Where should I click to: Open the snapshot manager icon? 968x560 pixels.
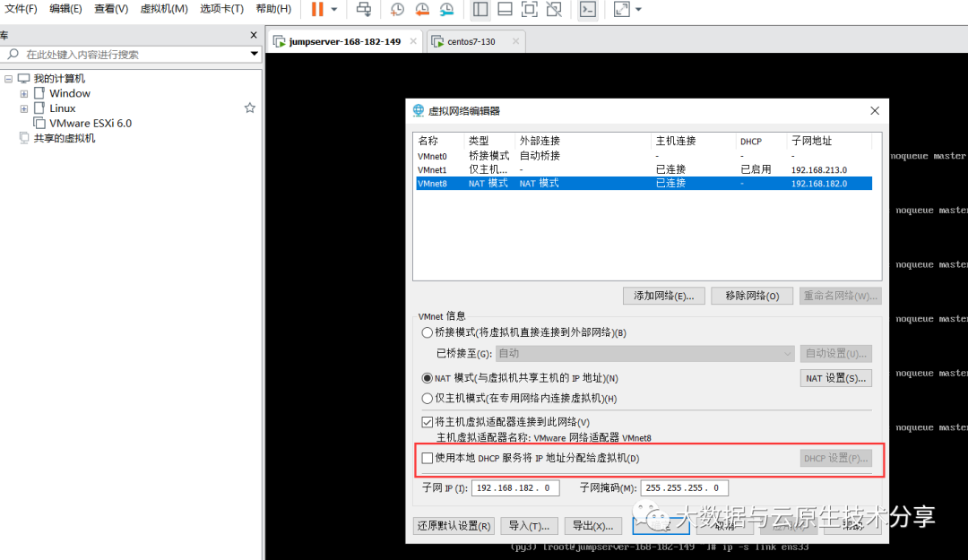coord(446,9)
